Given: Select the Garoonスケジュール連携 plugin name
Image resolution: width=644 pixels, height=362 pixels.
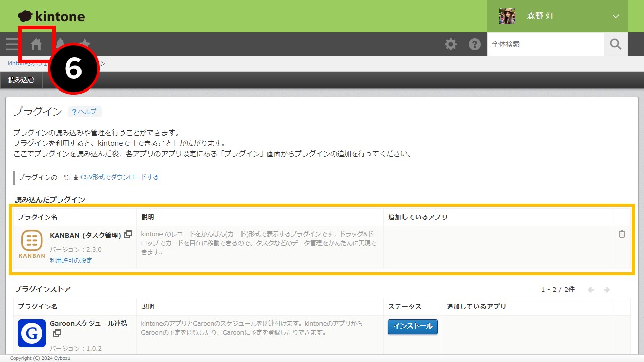Looking at the screenshot, I should click(x=89, y=324).
